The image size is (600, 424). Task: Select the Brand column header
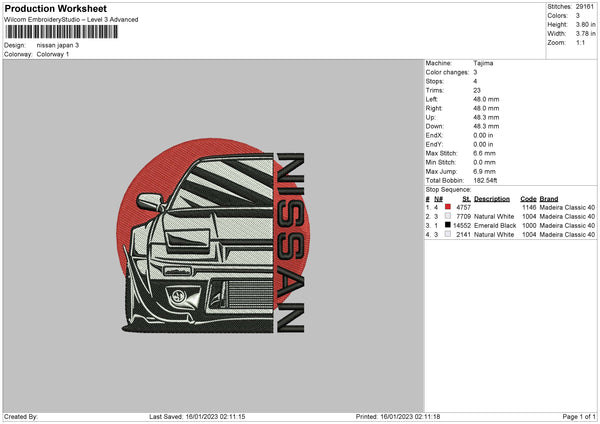549,198
